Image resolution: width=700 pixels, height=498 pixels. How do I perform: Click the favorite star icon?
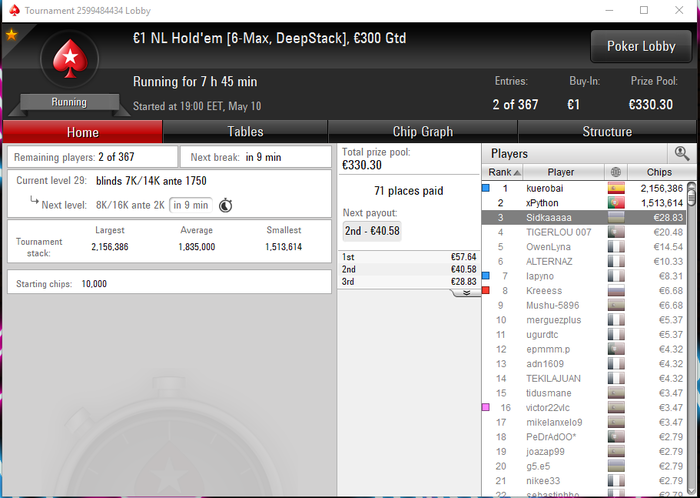pos(11,34)
